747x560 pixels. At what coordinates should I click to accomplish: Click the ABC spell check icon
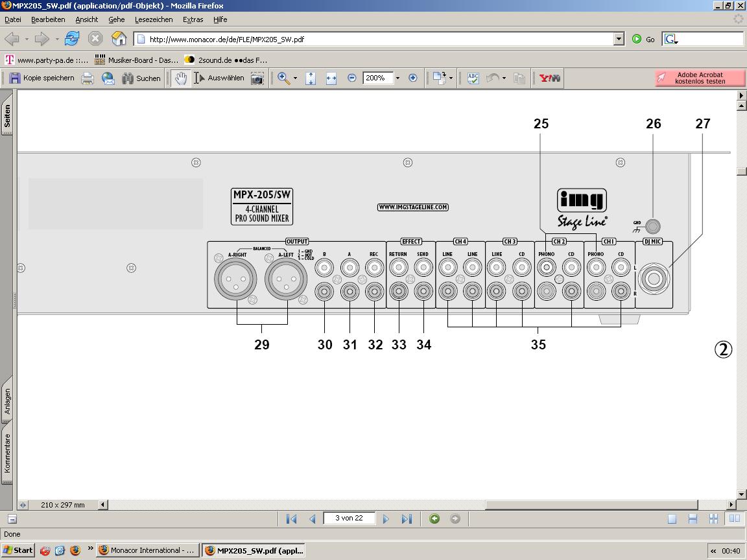click(x=473, y=78)
